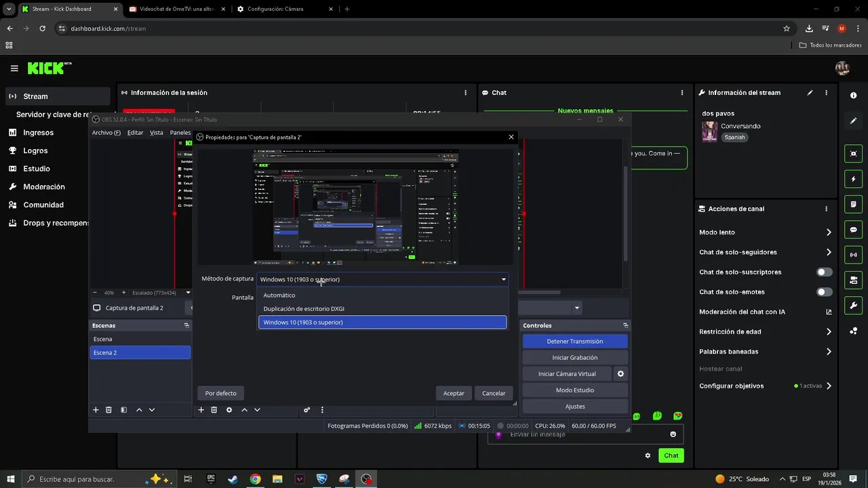Click Modo Estudio in OBS
The height and width of the screenshot is (488, 868).
[x=575, y=390]
